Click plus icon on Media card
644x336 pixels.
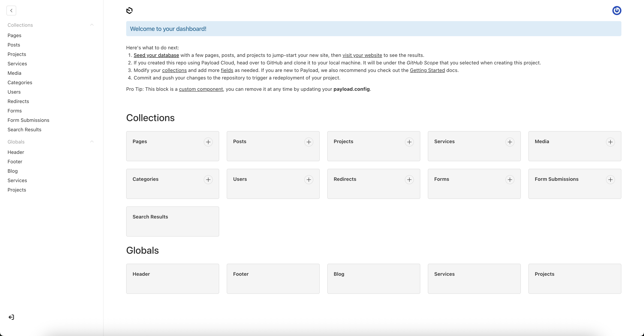click(x=610, y=142)
